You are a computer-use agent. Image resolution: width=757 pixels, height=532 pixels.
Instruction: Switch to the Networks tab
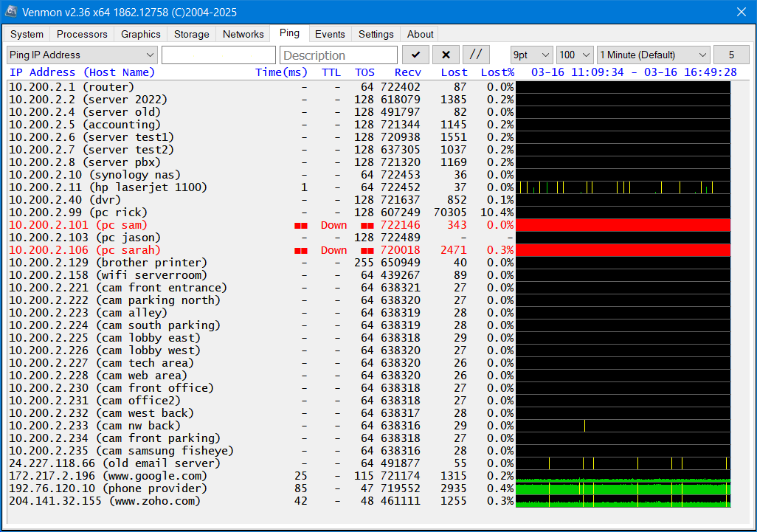coord(243,34)
